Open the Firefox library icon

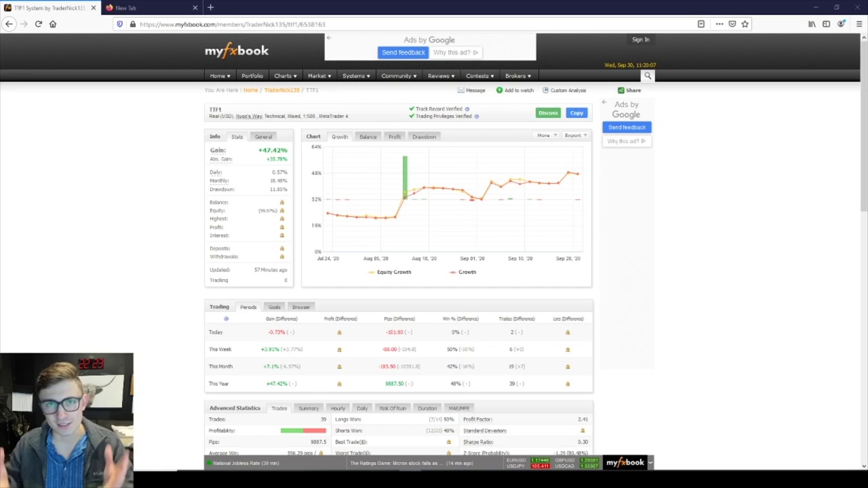click(x=812, y=24)
